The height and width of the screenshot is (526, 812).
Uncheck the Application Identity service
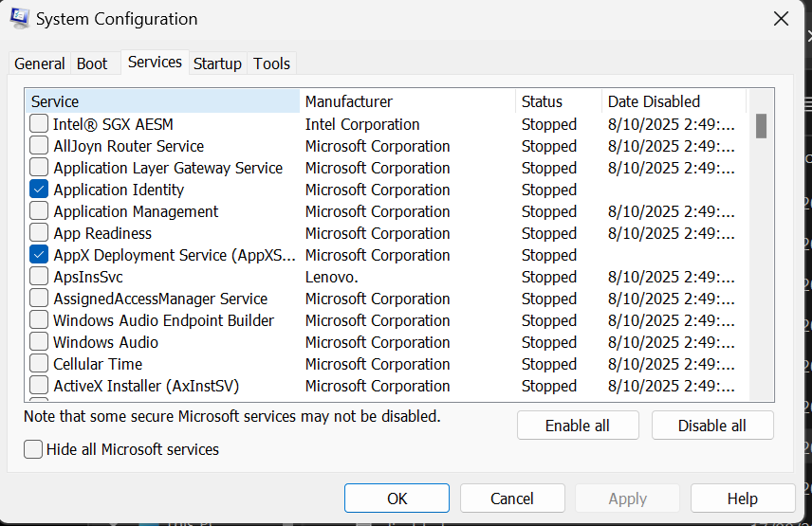tap(39, 190)
